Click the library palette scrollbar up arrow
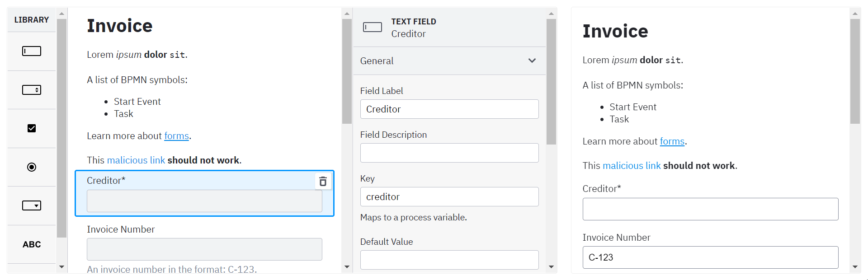 (62, 14)
